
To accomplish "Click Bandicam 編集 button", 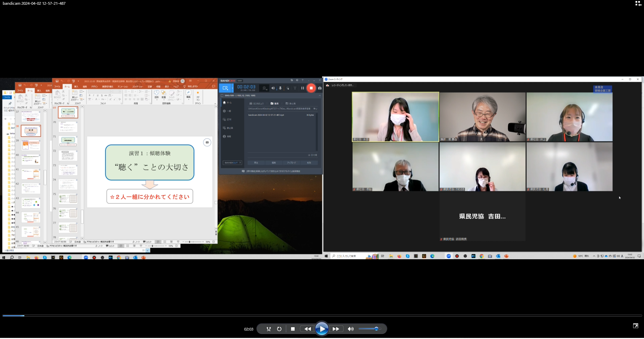I will (274, 163).
